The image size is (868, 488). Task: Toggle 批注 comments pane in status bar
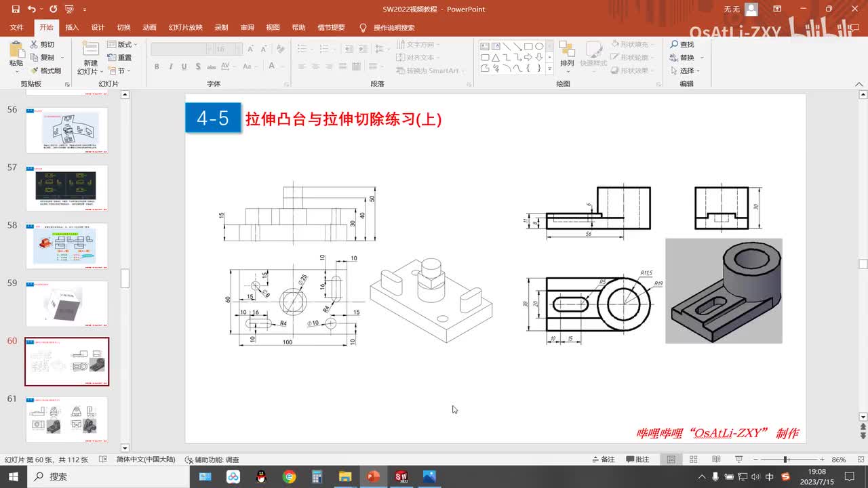[637, 460]
